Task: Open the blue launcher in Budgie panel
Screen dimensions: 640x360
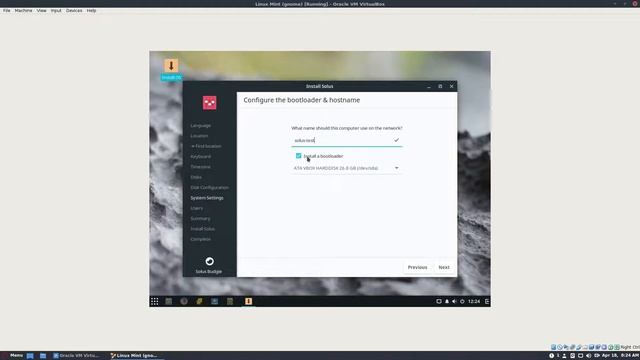Action: (x=214, y=301)
